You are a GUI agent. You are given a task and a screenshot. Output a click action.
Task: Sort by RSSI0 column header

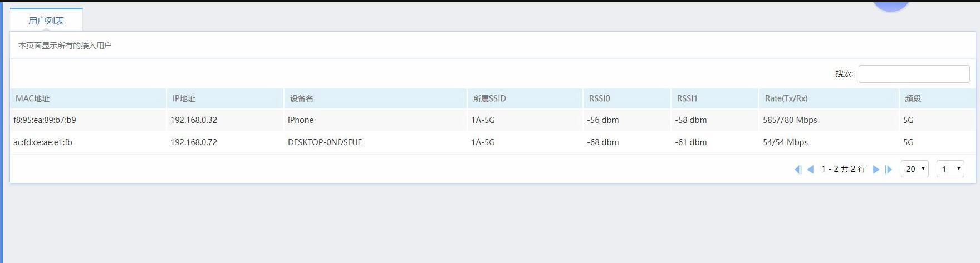pyautogui.click(x=599, y=98)
